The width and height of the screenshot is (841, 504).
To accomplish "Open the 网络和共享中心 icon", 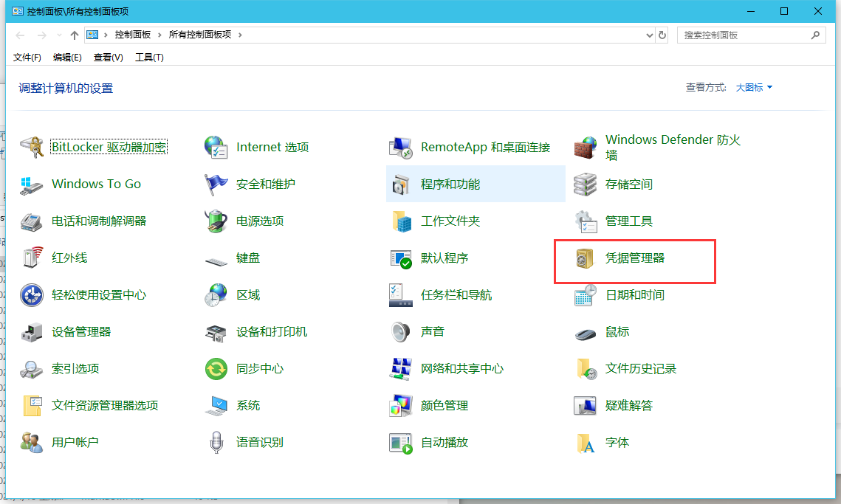I will coord(400,369).
